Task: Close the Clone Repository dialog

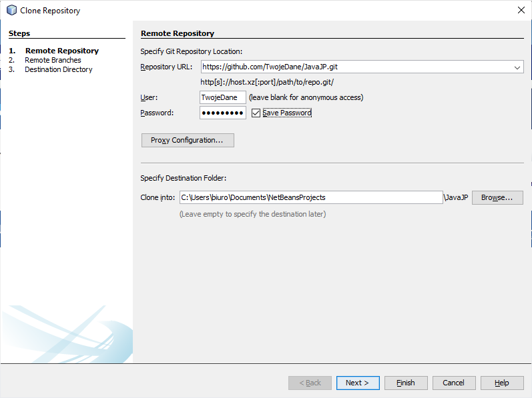Action: (521, 10)
